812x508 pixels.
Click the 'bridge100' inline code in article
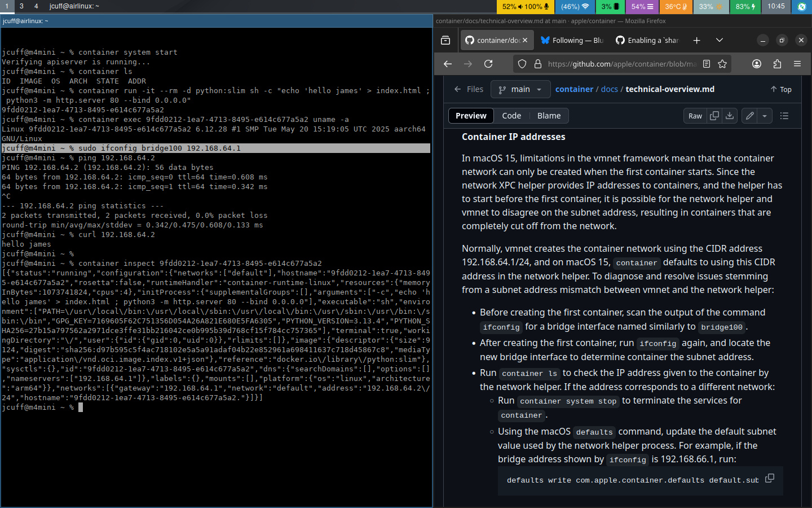click(x=722, y=327)
